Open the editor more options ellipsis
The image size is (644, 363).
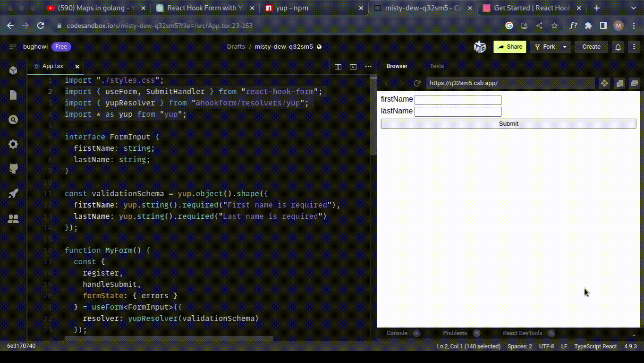pyautogui.click(x=368, y=67)
